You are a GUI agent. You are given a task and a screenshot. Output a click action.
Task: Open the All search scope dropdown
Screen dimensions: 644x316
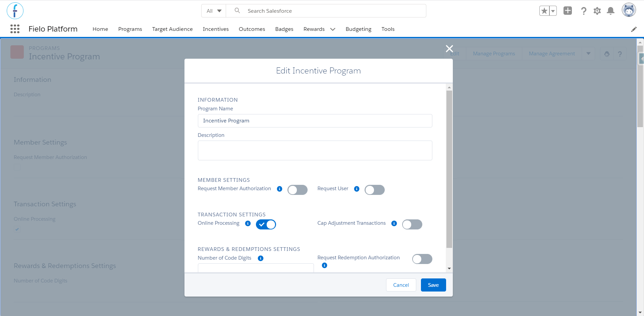point(214,11)
